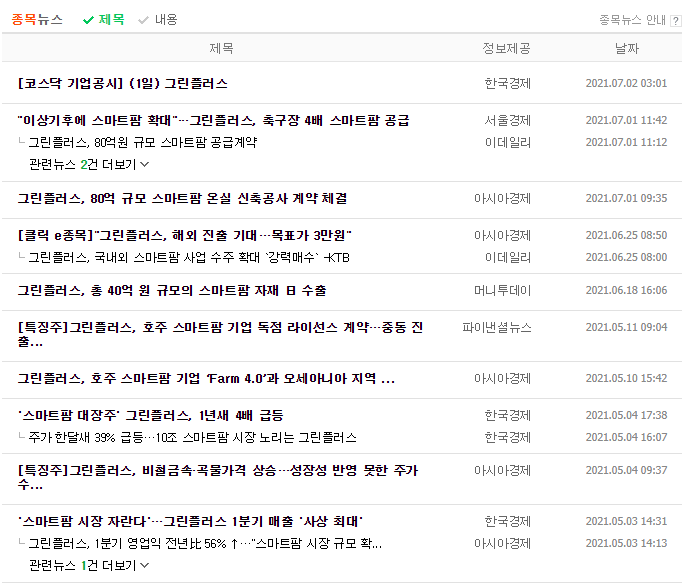This screenshot has height=587, width=687.
Task: Open sub-article 국내외 스마트팜 사업 수주 확대 강력매수 KTB
Action: click(189, 258)
